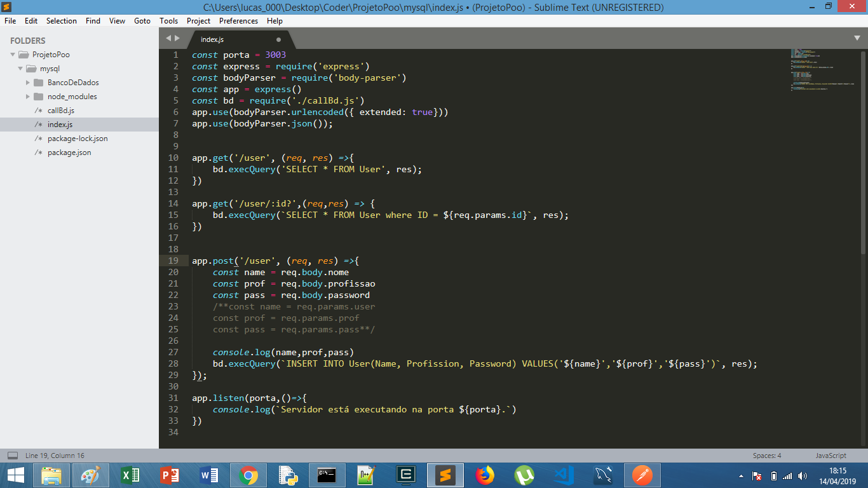Toggle the side bar using status bar icon
The image size is (868, 488).
[13, 456]
